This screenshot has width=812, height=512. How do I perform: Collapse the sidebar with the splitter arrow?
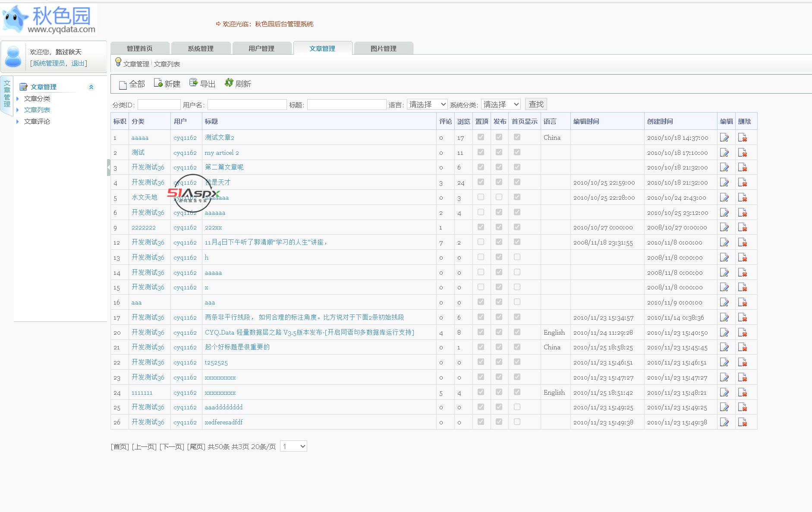point(109,167)
